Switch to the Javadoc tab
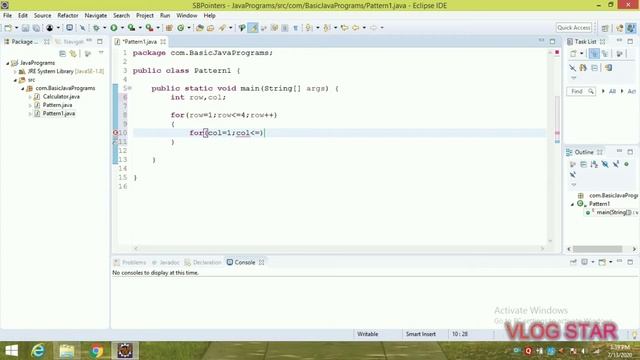The height and width of the screenshot is (360, 640). [165, 262]
